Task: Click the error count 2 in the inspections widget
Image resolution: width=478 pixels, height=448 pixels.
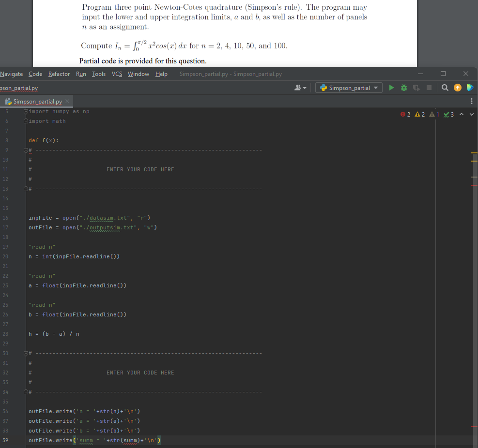Action: coord(405,114)
